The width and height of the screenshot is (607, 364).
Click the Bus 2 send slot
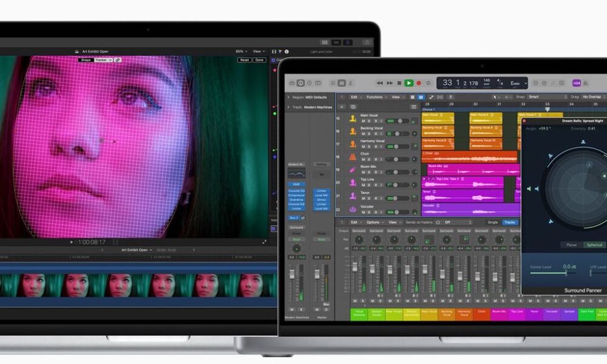coord(294,218)
